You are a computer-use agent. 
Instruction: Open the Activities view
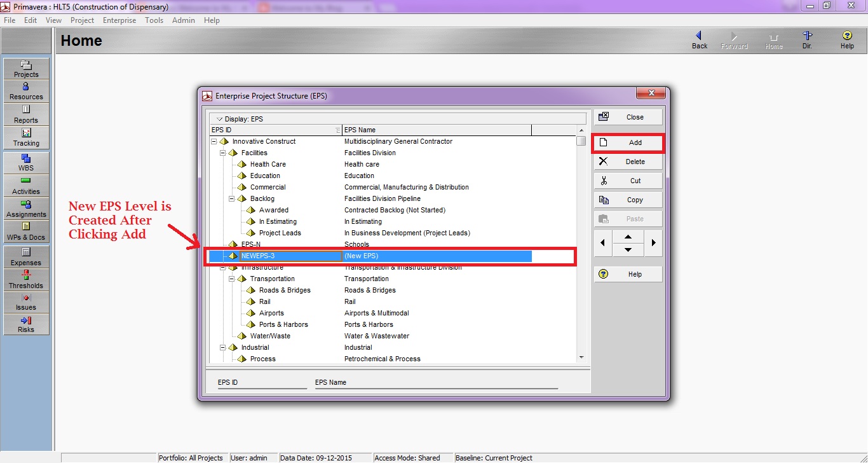click(26, 186)
